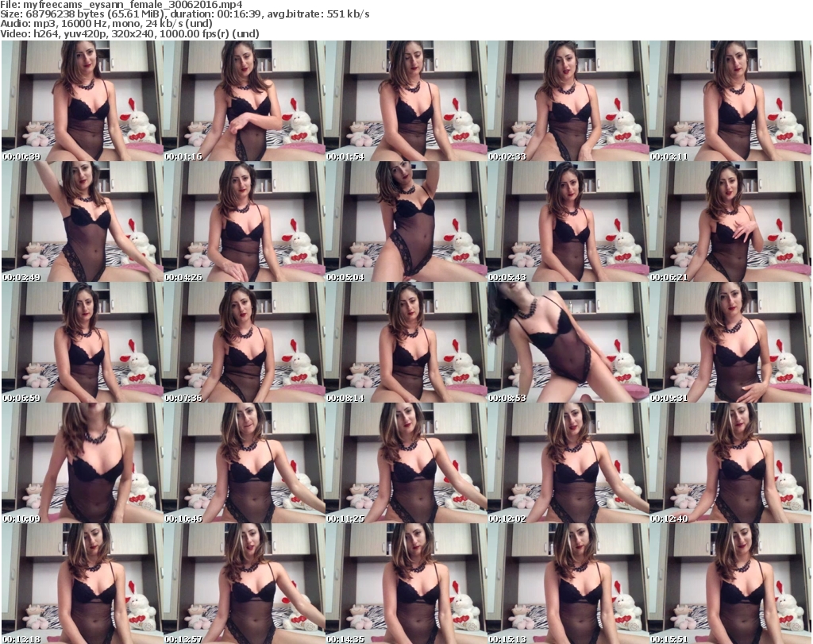Screen dimensions: 813x644
Task: Select the thumbnail frame stamped 00:03:11
Action: (730, 101)
